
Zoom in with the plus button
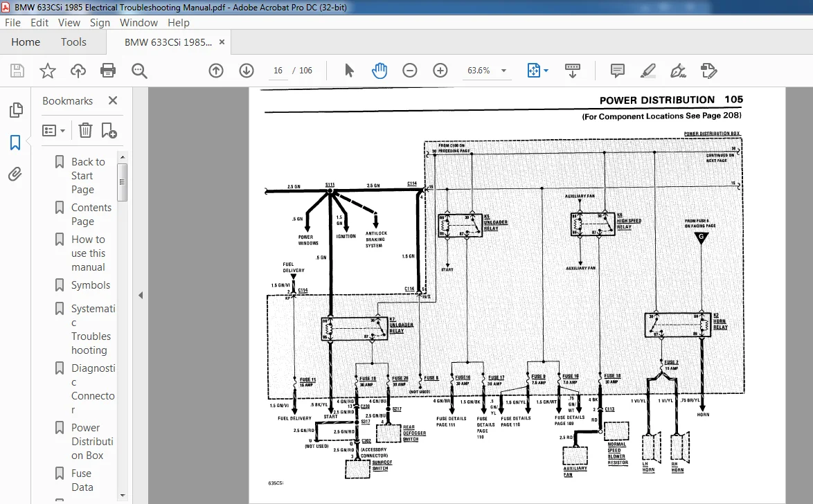click(x=440, y=71)
